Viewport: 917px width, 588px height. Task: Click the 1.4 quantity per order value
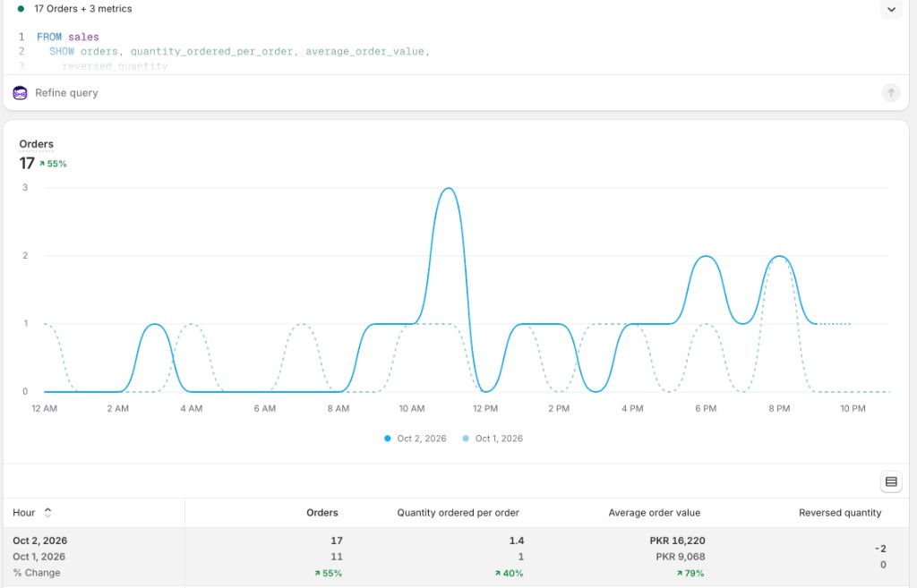(517, 541)
